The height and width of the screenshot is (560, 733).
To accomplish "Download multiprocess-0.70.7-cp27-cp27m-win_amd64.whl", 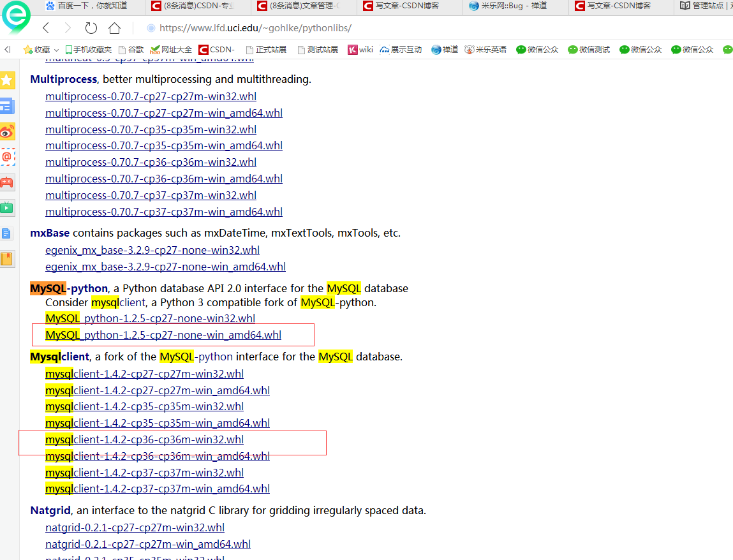I will pyautogui.click(x=164, y=113).
